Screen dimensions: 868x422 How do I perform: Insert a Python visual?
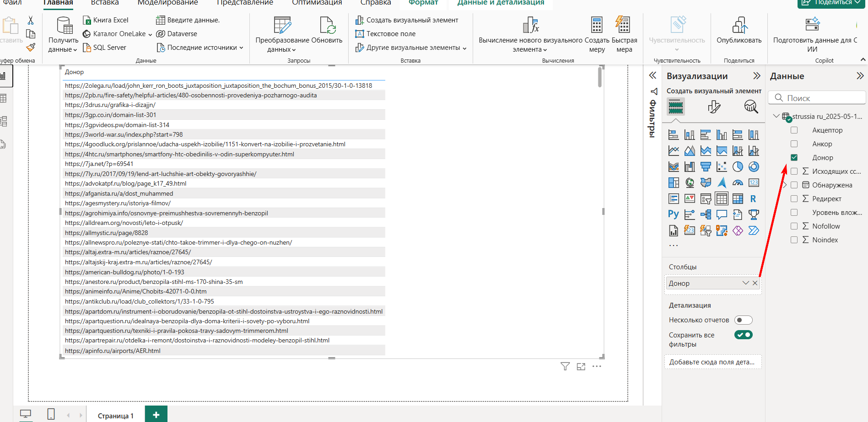(x=674, y=214)
